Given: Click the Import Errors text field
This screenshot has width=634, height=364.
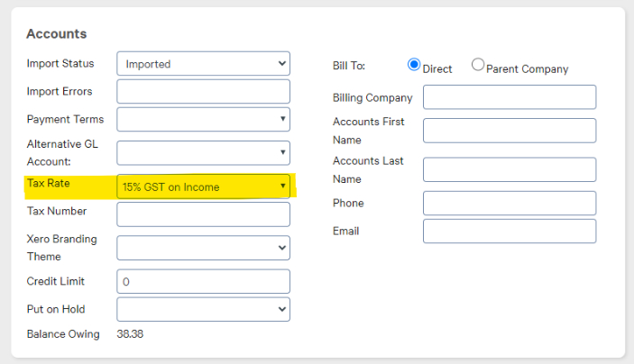Looking at the screenshot, I should (x=204, y=91).
